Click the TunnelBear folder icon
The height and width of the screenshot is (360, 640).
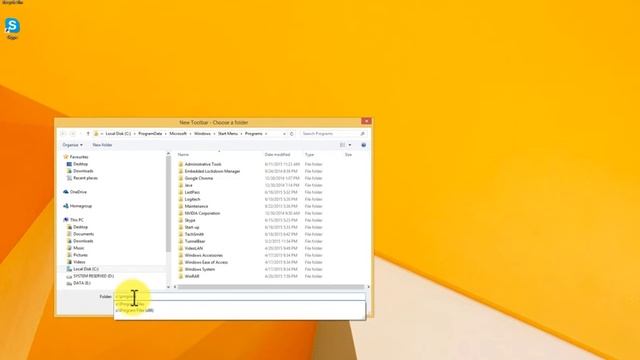tap(180, 241)
